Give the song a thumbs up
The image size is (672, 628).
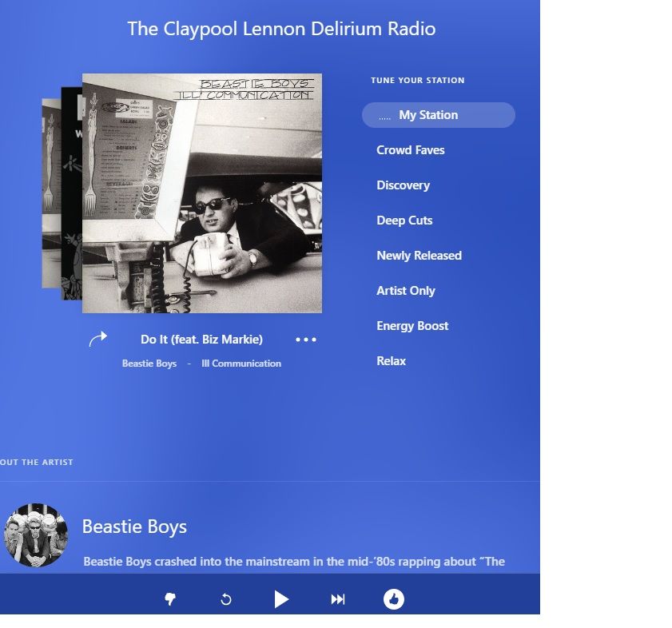393,599
